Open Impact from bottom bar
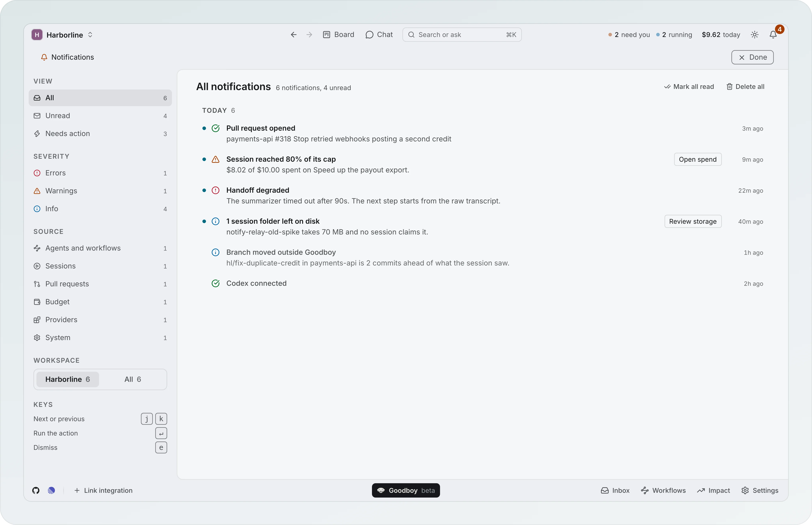 point(713,491)
